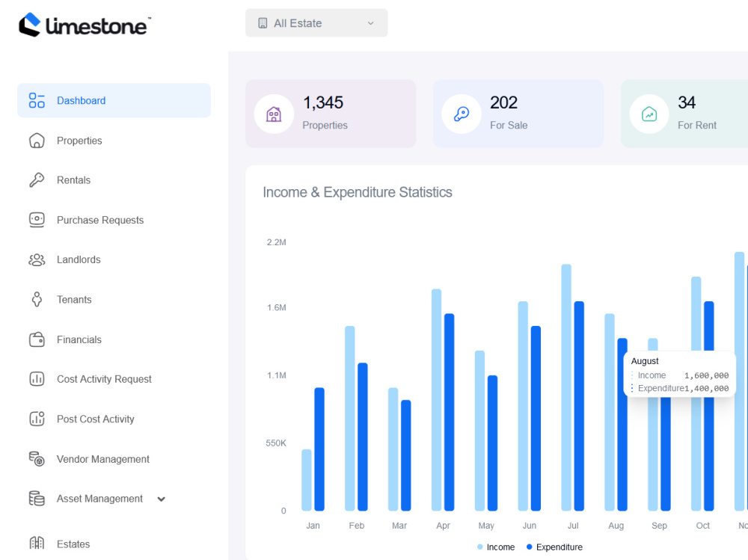Open the 202 For Sale card
The width and height of the screenshot is (748, 560).
tap(518, 114)
